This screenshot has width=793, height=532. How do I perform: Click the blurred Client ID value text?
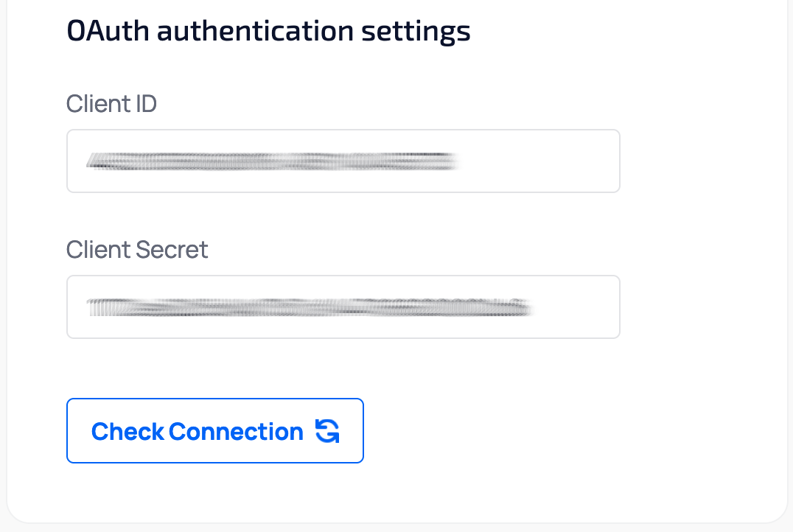pos(271,161)
